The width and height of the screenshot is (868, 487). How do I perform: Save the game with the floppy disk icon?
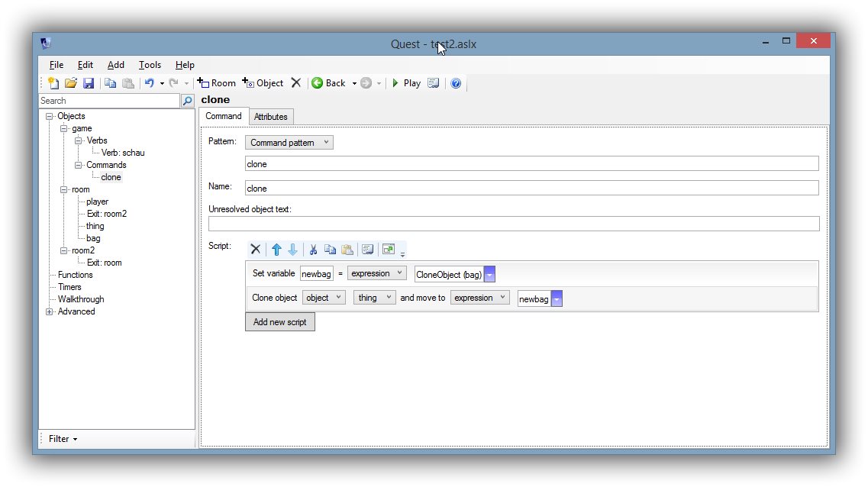pyautogui.click(x=89, y=83)
